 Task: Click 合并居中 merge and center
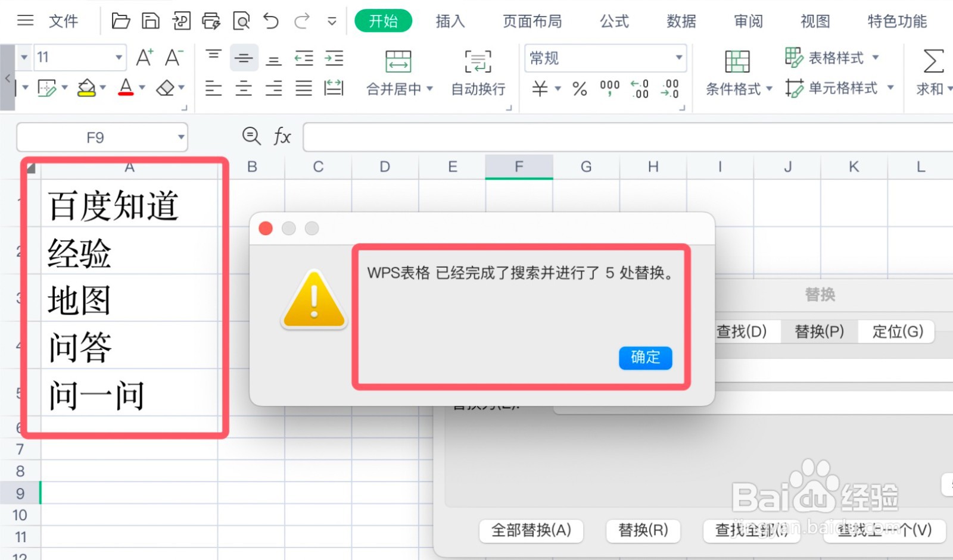click(x=398, y=74)
